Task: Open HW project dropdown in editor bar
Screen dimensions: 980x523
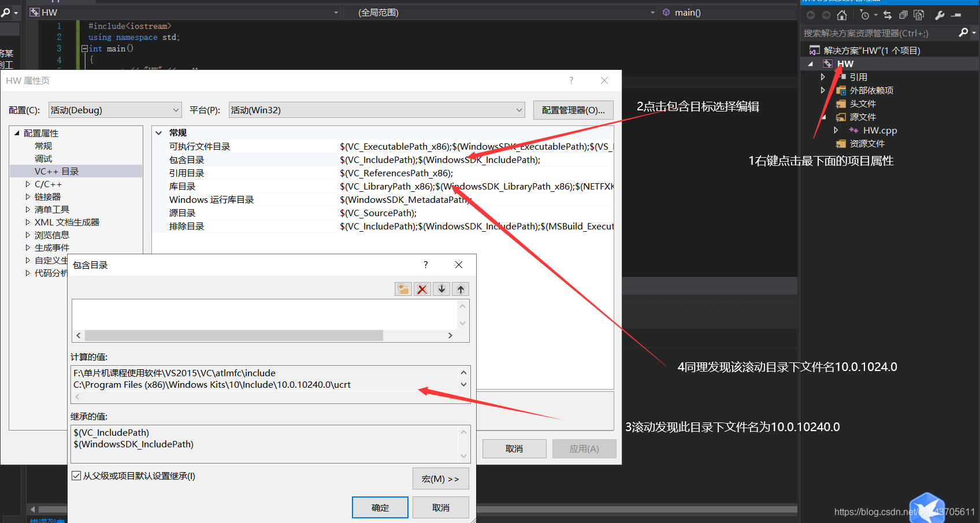Action: [336, 12]
